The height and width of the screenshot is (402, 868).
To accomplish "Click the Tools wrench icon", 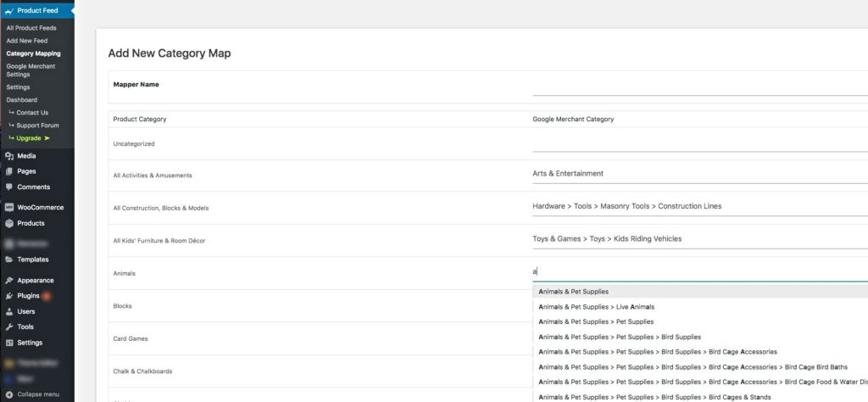I will click(8, 327).
